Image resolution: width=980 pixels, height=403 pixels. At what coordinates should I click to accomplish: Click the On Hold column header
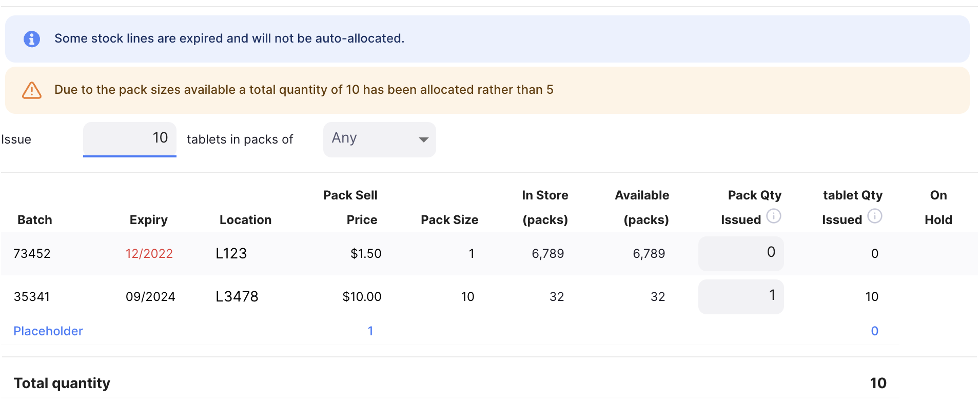point(938,208)
